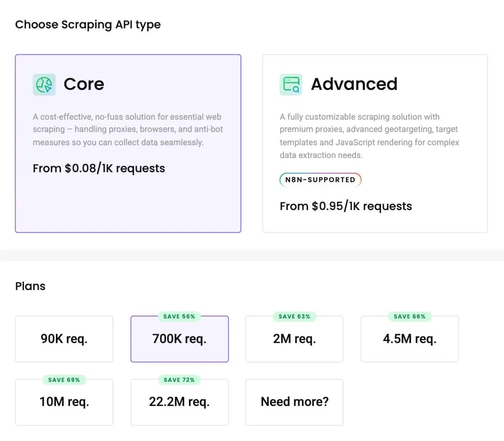Click the Core globe icon
This screenshot has width=504, height=441.
(44, 85)
